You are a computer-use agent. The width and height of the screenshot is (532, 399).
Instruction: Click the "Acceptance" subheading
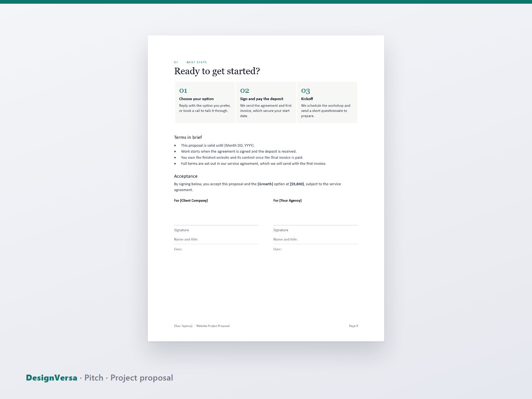coord(186,177)
